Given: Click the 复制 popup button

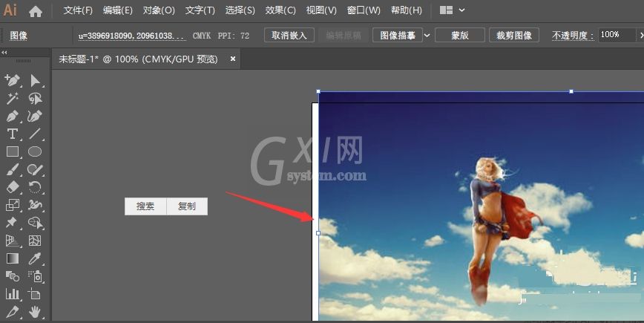Looking at the screenshot, I should click(187, 206).
